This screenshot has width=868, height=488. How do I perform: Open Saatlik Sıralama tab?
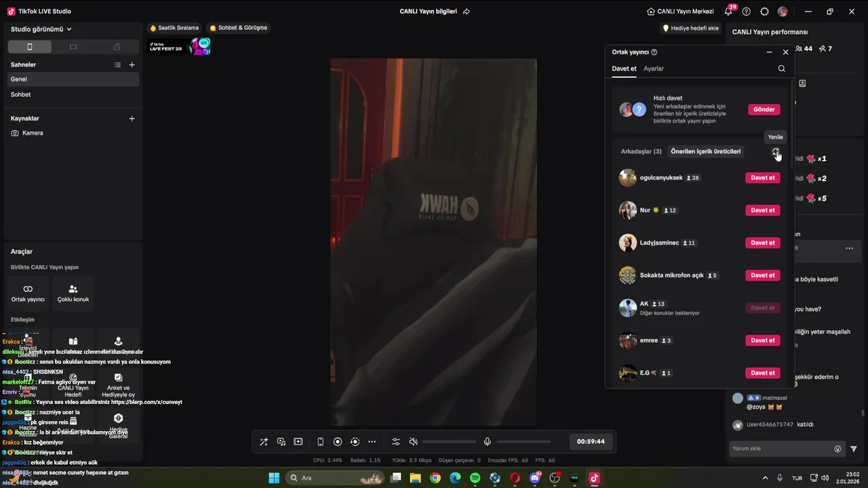174,28
